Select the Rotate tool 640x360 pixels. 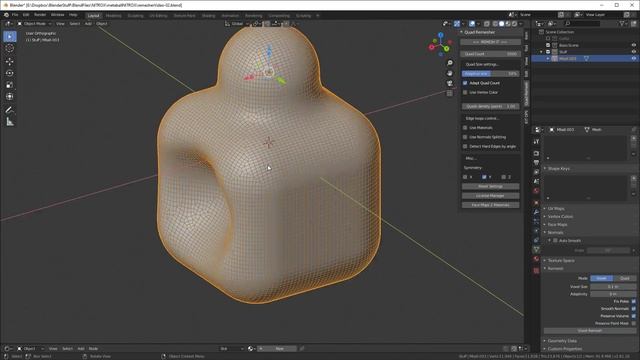tap(10, 73)
